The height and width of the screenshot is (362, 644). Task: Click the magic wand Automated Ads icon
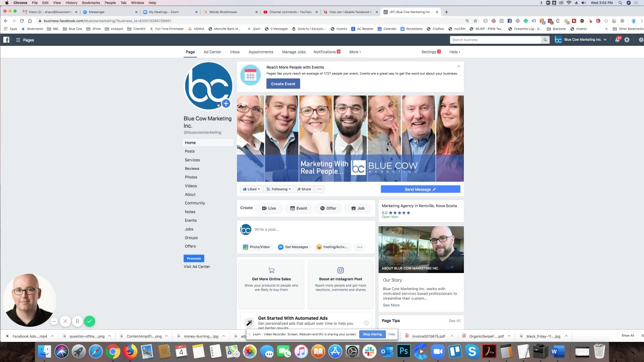click(249, 323)
